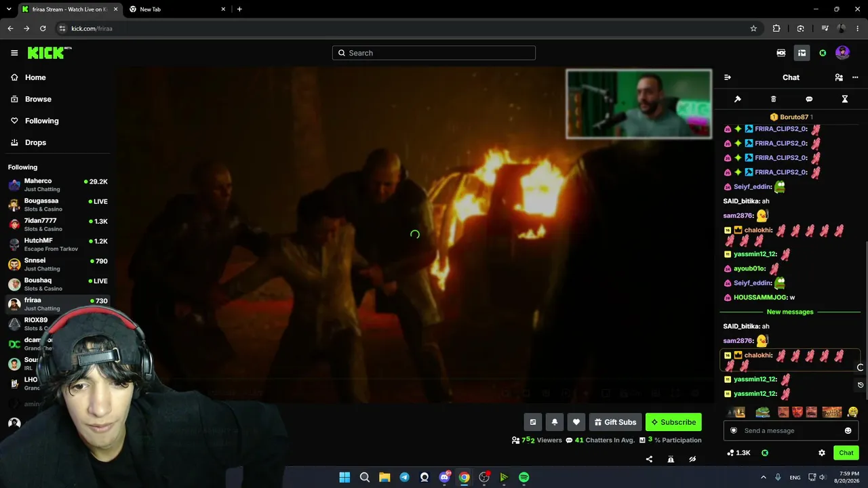The width and height of the screenshot is (868, 488).
Task: Open a new browser tab
Action: click(x=239, y=9)
